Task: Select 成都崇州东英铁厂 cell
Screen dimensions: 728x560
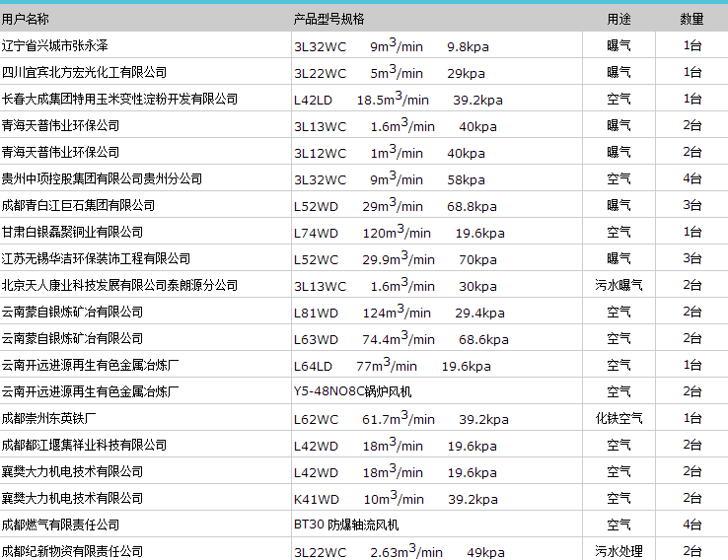Action: 48,418
